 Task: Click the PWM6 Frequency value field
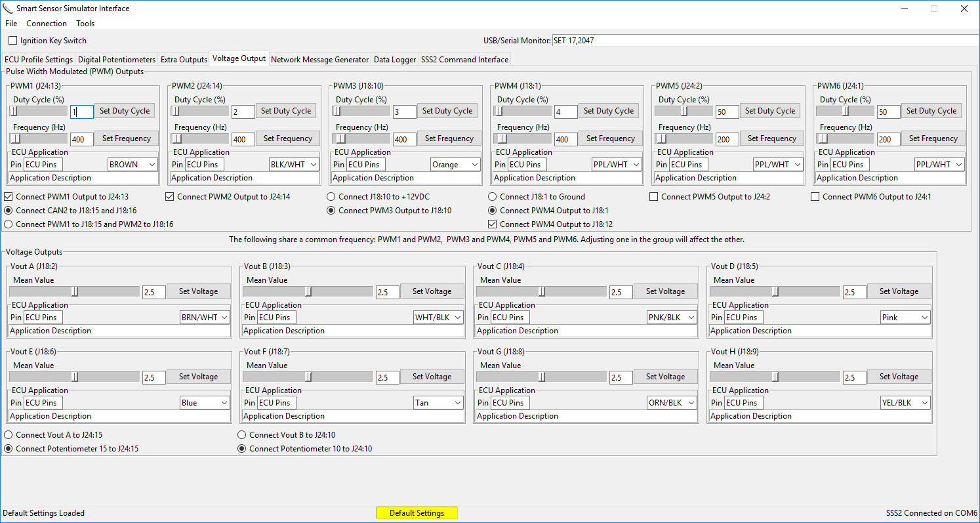[889, 140]
